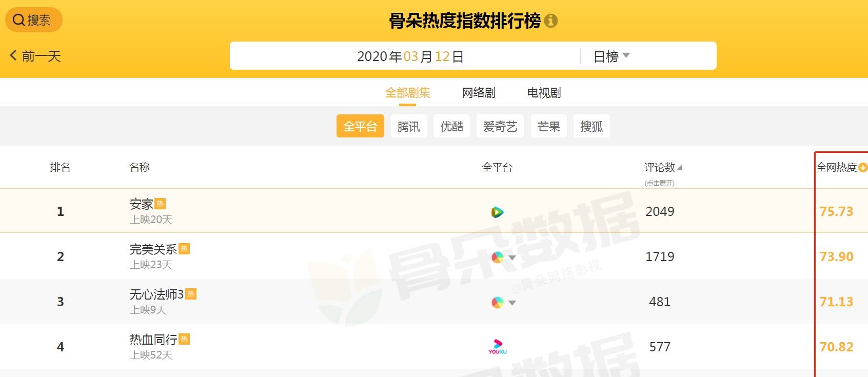This screenshot has height=377, width=868.
Task: Click the Tencent Video icon for 安家
Action: (x=497, y=212)
